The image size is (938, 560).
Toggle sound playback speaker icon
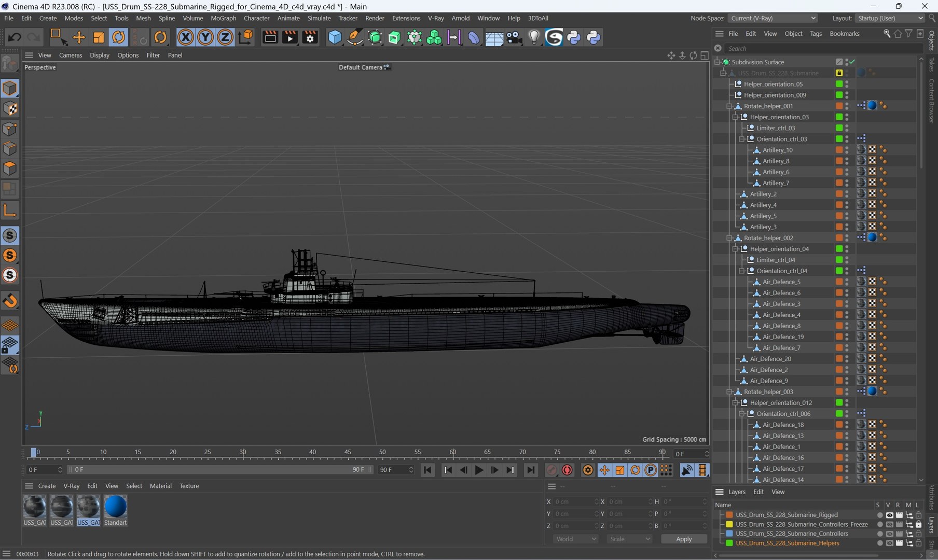(x=686, y=470)
